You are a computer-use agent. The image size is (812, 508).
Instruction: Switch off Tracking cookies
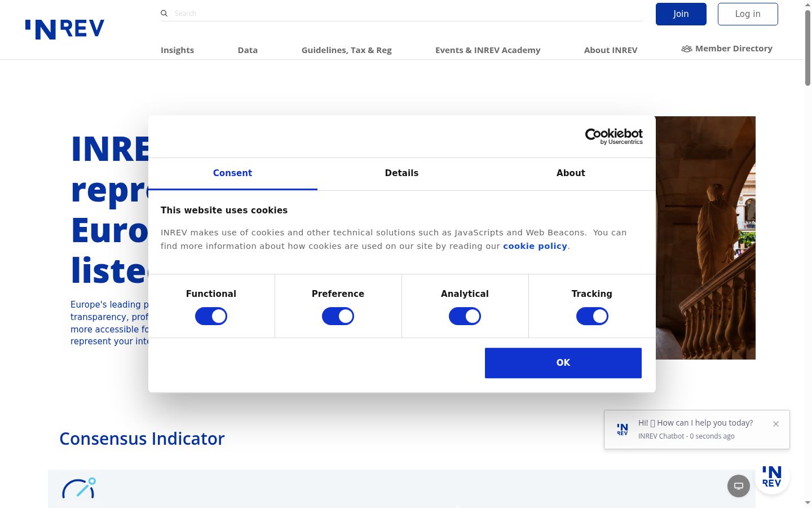tap(592, 316)
